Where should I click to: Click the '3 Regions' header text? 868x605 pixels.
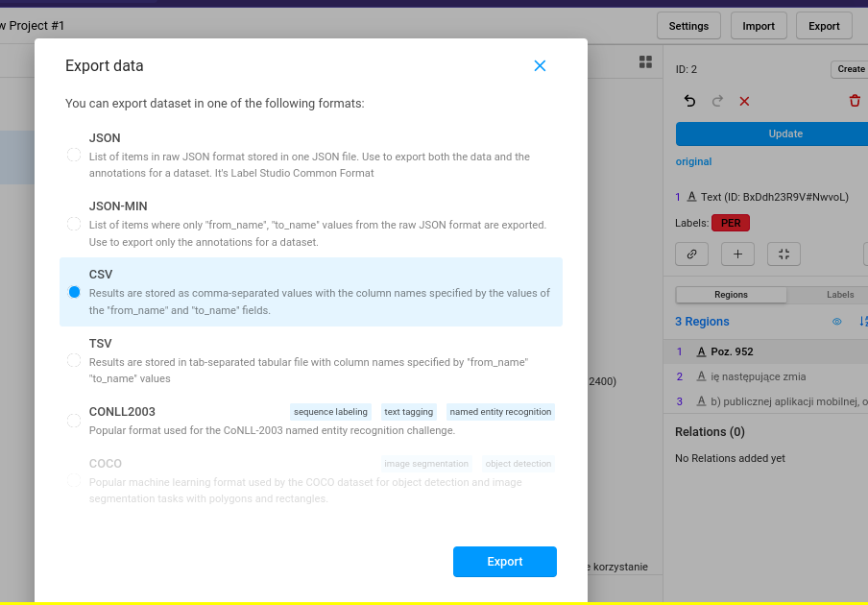point(702,322)
